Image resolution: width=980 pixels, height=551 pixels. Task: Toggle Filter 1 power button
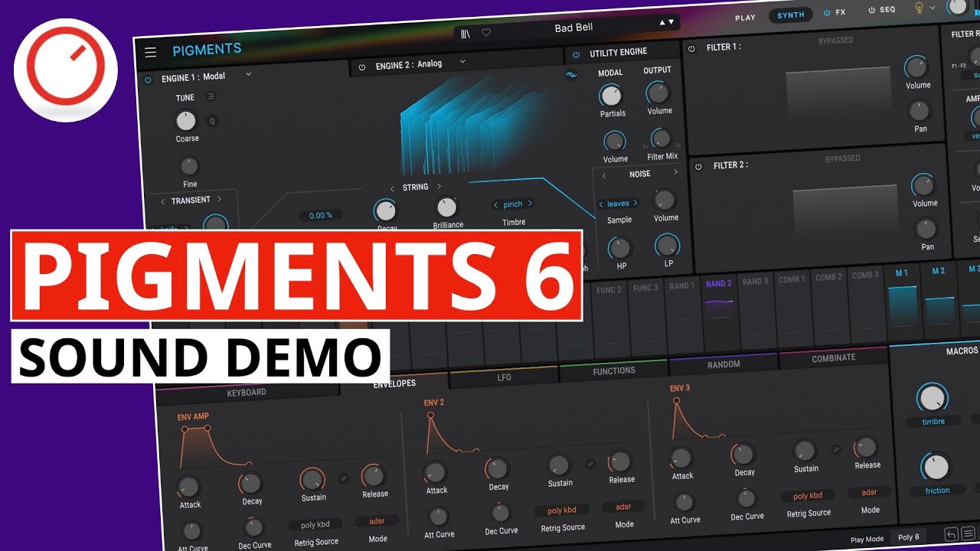click(691, 49)
